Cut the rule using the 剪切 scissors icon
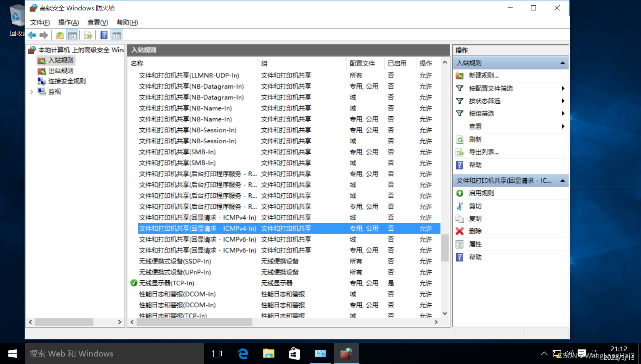Image resolution: width=641 pixels, height=364 pixels. click(x=460, y=206)
